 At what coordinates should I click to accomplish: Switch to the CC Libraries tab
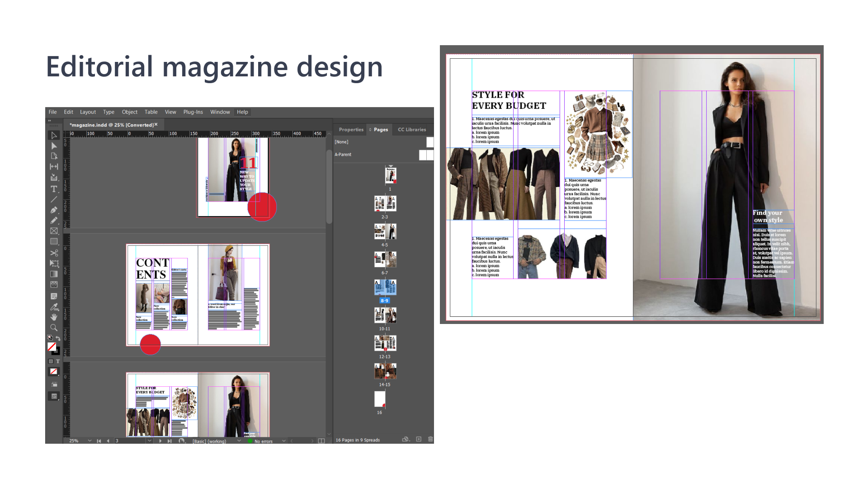(x=411, y=130)
